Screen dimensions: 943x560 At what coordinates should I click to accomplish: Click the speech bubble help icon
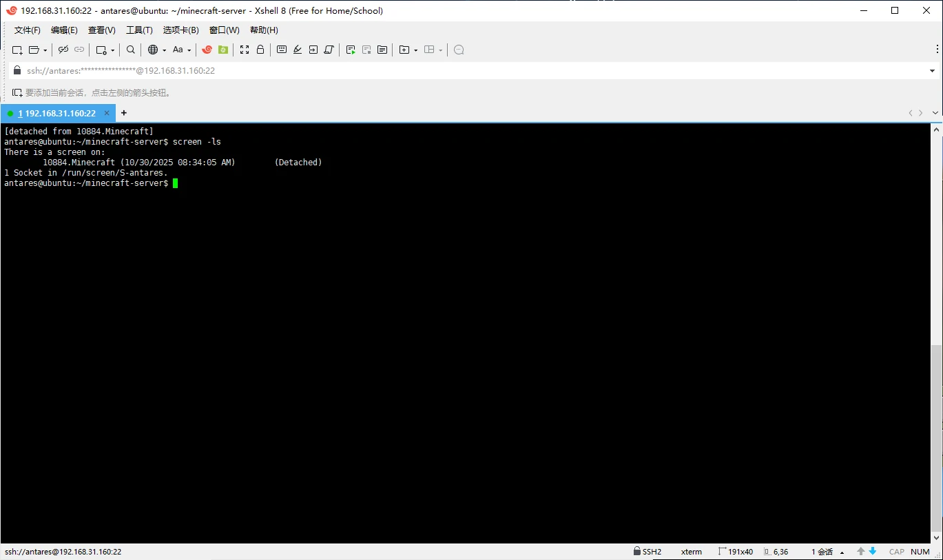click(x=459, y=50)
